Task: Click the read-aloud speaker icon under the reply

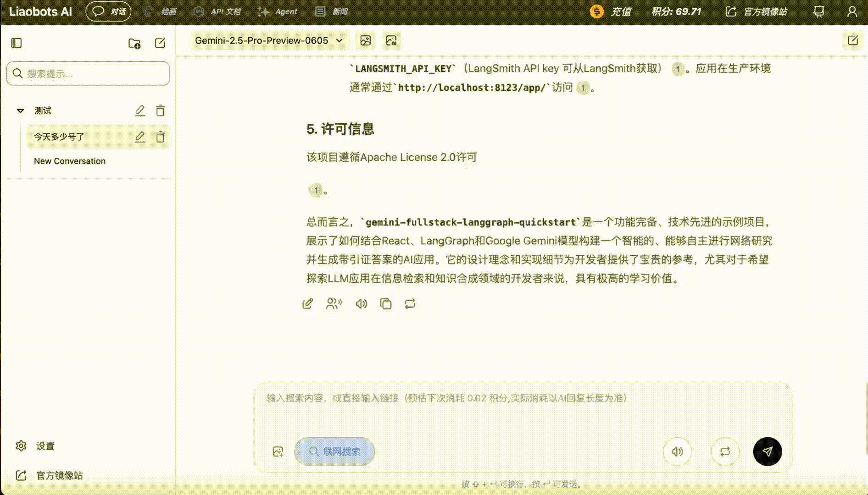Action: (361, 303)
